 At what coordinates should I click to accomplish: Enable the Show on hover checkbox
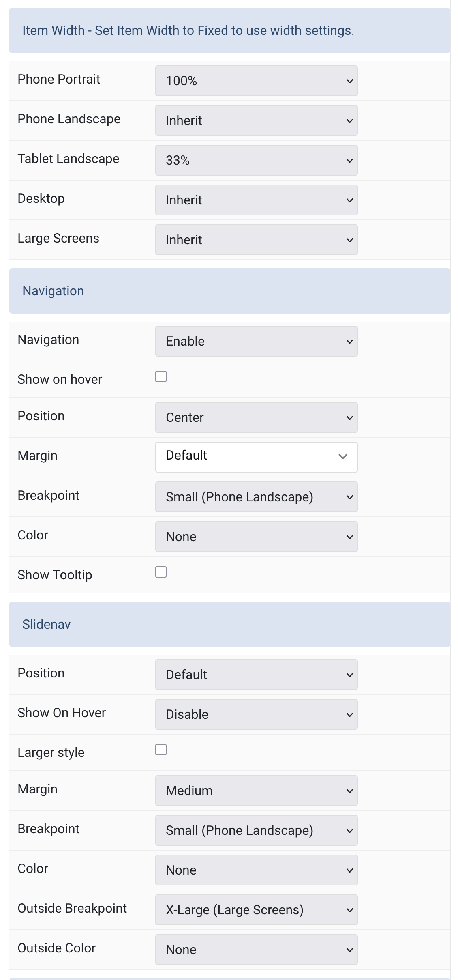161,376
